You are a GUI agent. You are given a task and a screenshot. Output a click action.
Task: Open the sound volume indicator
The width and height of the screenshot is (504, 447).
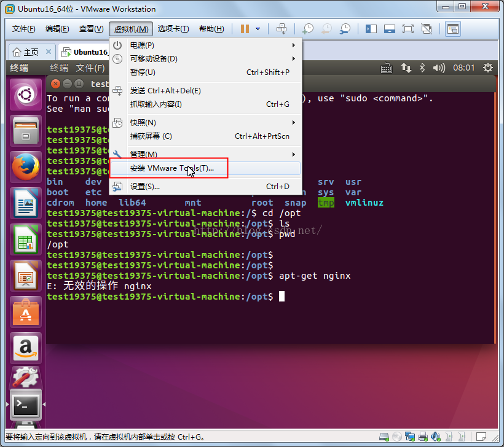coord(439,68)
